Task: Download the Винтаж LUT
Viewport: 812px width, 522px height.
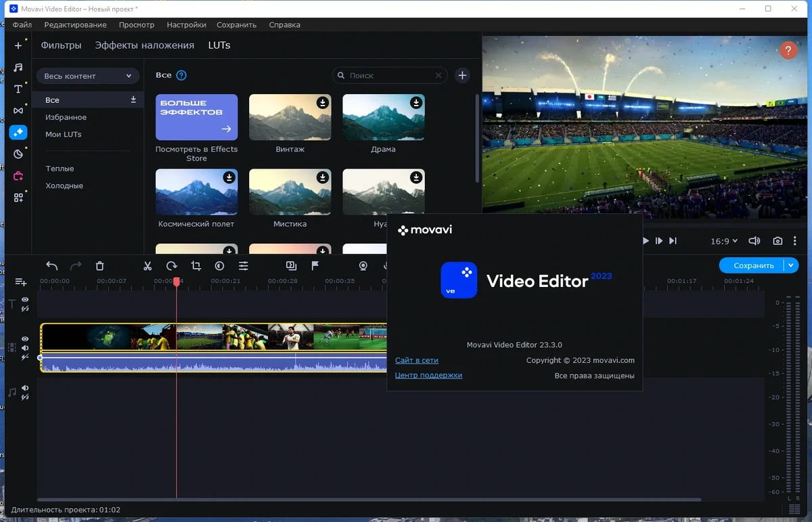Action: 323,103
